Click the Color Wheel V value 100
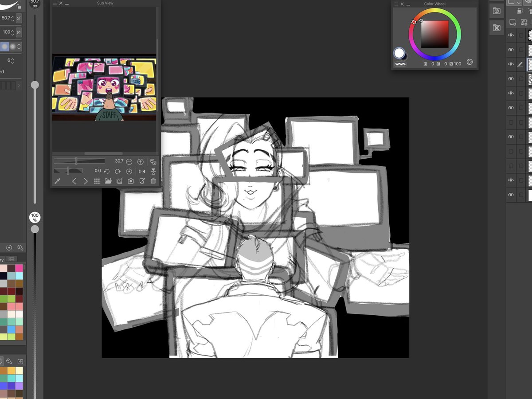This screenshot has width=532, height=399. (x=458, y=64)
